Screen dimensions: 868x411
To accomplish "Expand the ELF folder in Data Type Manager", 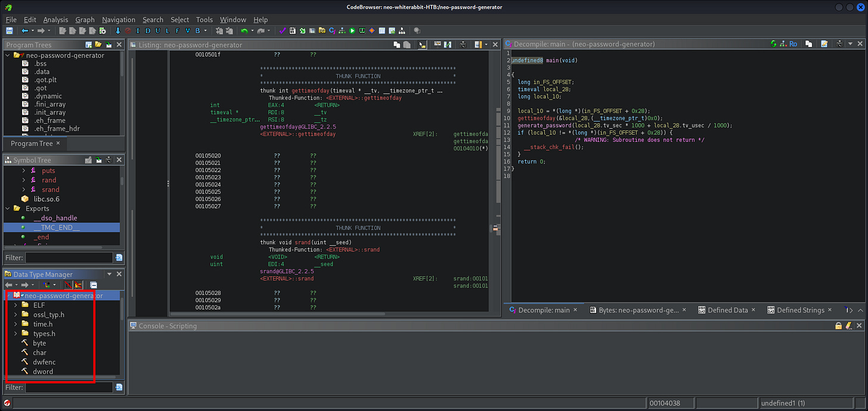I will [15, 305].
